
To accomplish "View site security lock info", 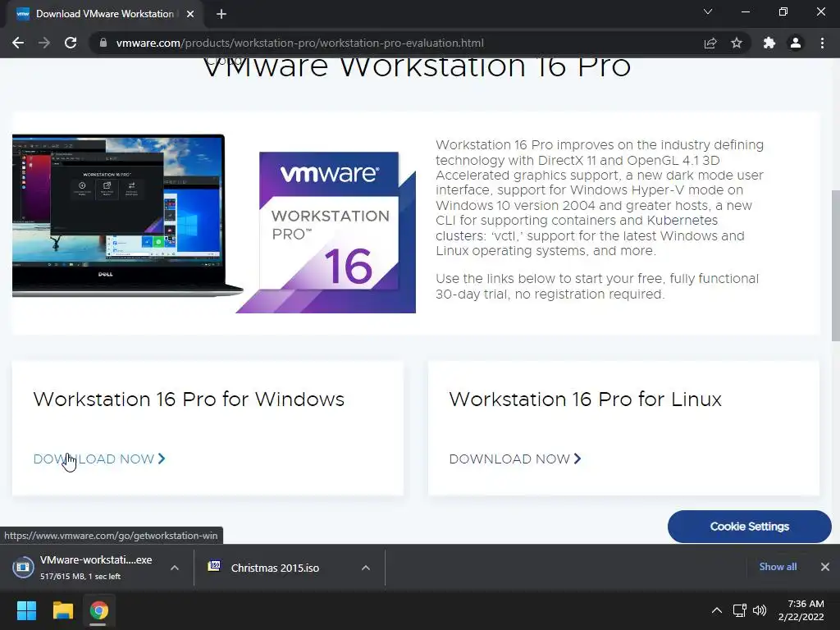I will tap(103, 43).
